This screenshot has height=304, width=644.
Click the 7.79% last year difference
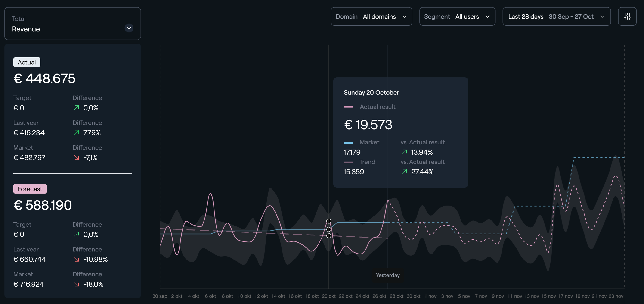pos(92,133)
